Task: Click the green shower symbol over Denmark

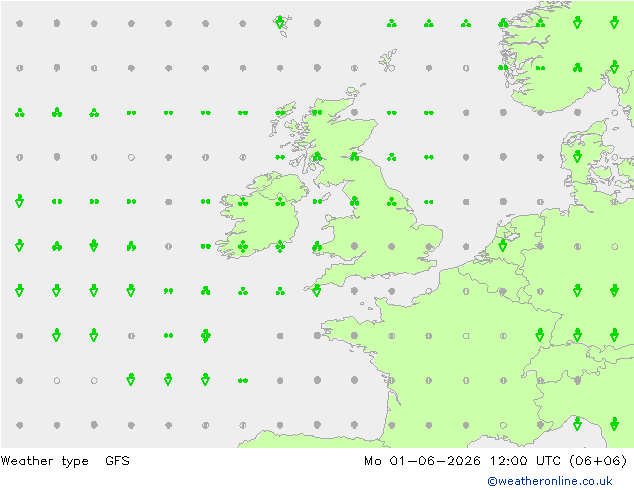Action: (x=577, y=156)
